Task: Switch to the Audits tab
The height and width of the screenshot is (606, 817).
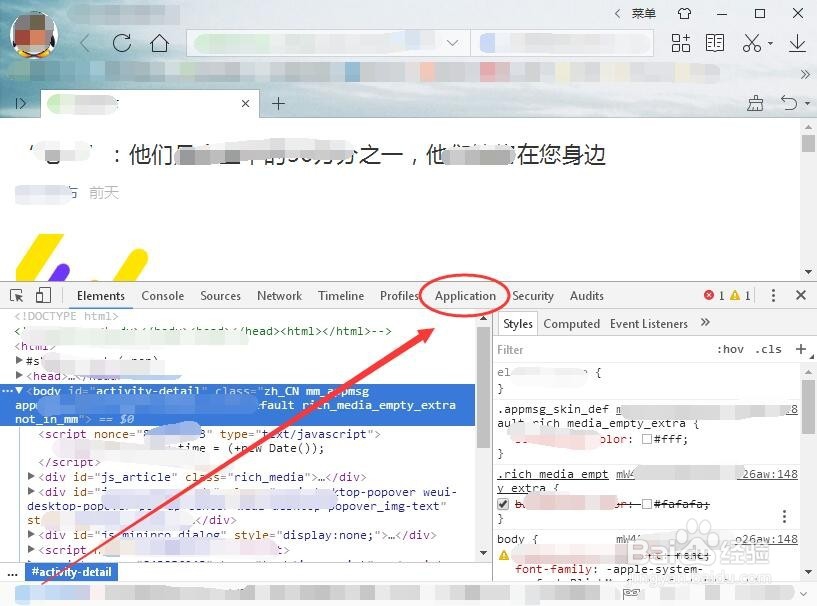Action: [587, 296]
